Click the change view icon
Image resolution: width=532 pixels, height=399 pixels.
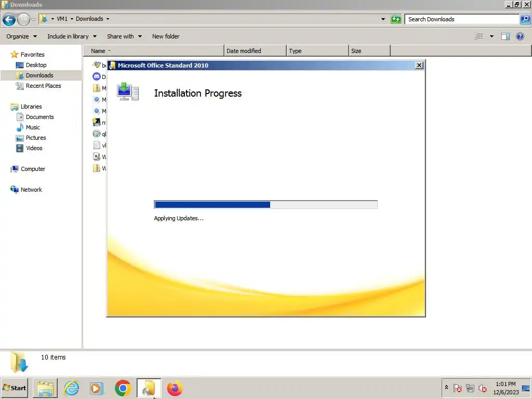tap(478, 36)
